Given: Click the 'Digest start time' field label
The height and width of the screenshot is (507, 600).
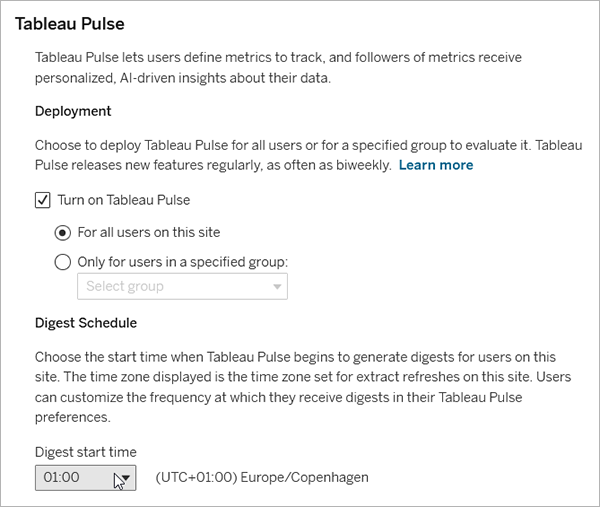Looking at the screenshot, I should [x=85, y=452].
